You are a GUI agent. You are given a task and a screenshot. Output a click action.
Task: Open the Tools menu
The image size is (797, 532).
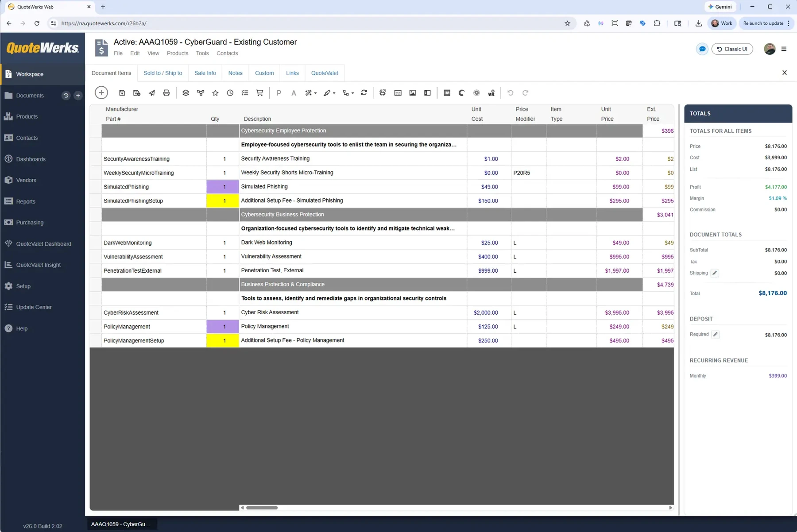[202, 53]
